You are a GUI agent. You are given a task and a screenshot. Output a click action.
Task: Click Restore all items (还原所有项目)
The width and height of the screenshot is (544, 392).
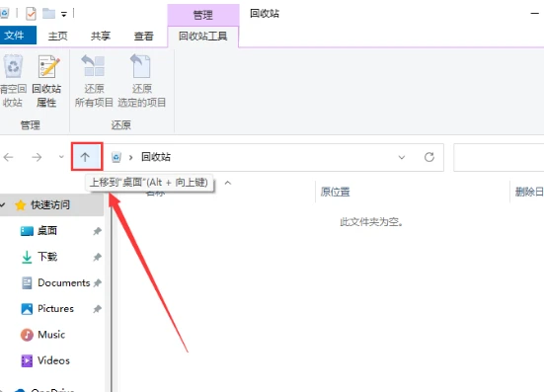coord(94,81)
